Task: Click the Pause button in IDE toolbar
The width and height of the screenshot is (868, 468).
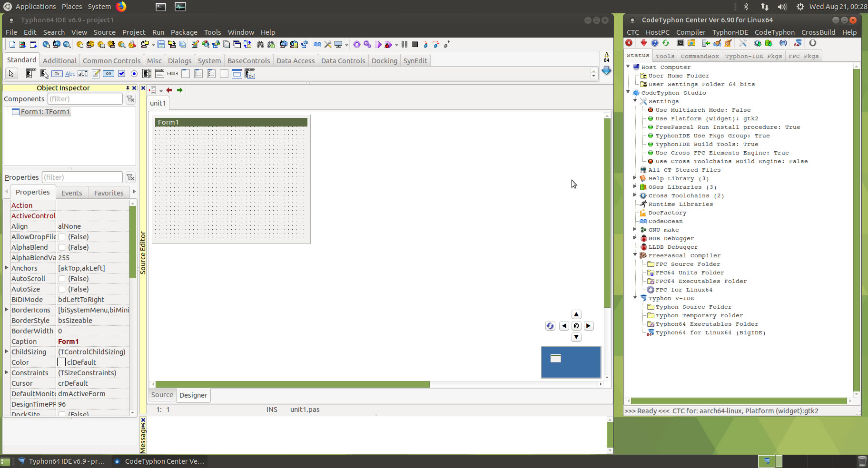Action: pos(404,44)
